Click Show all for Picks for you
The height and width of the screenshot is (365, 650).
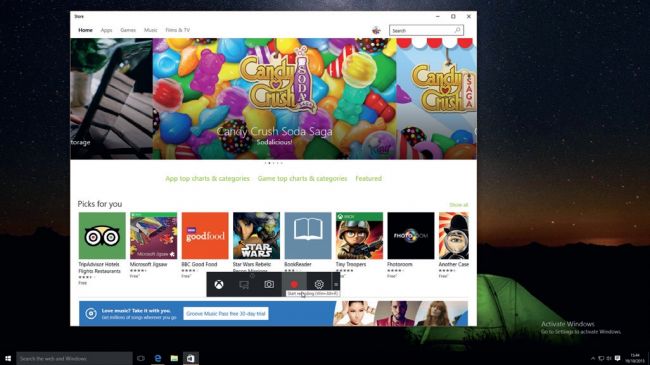pos(458,205)
